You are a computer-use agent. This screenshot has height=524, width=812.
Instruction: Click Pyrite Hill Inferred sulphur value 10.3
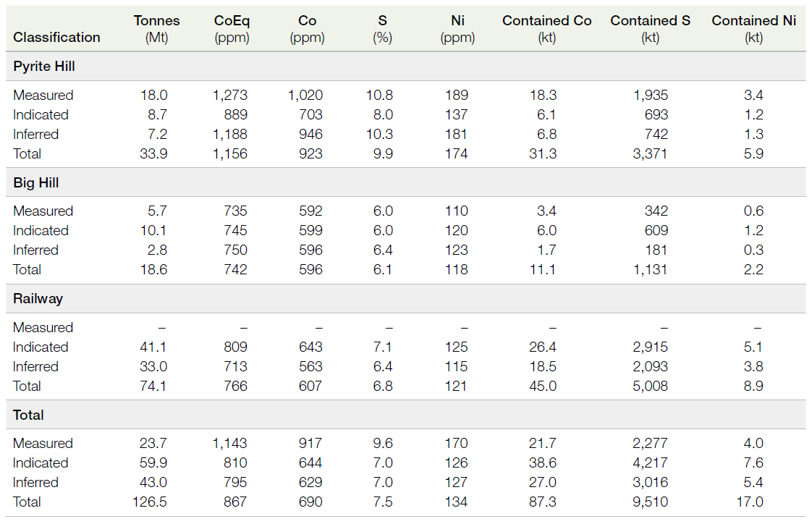380,135
